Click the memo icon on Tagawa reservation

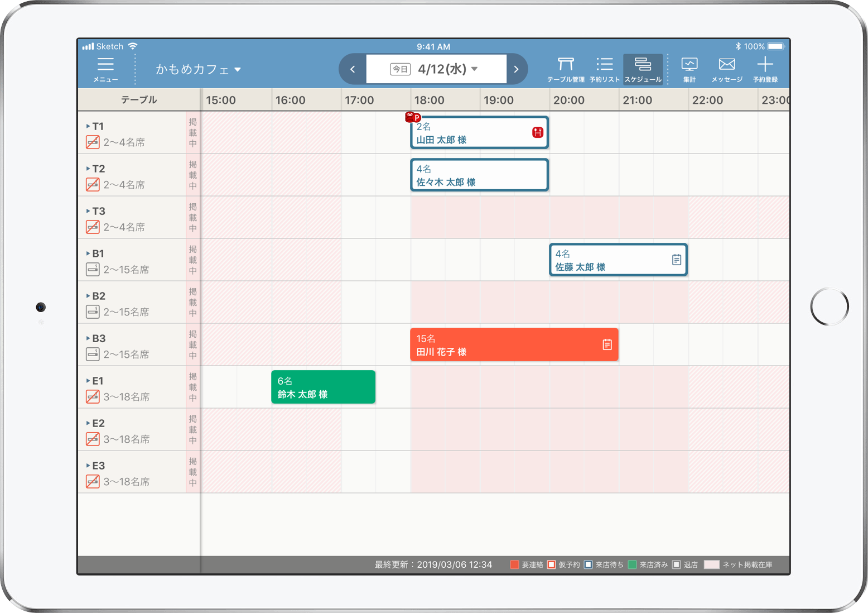tap(607, 344)
